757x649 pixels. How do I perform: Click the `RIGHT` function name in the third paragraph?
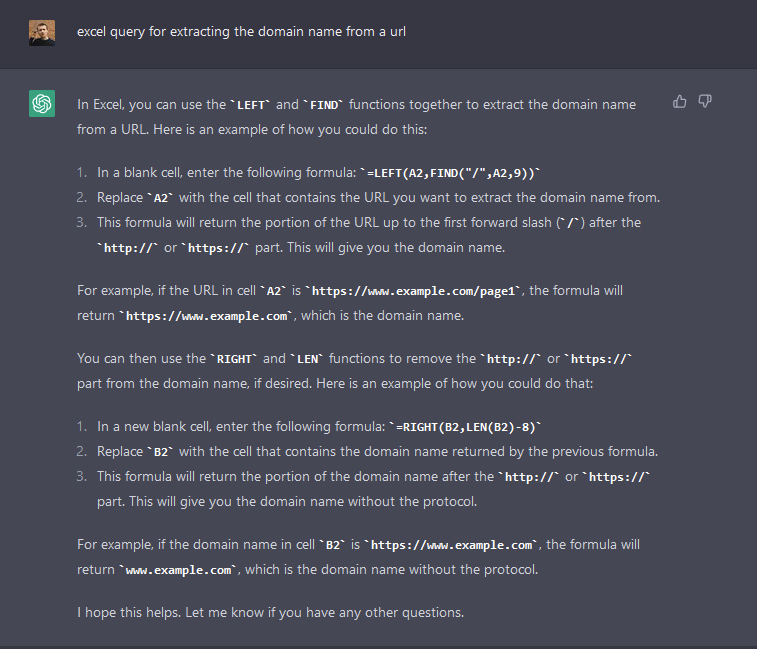tap(236, 357)
